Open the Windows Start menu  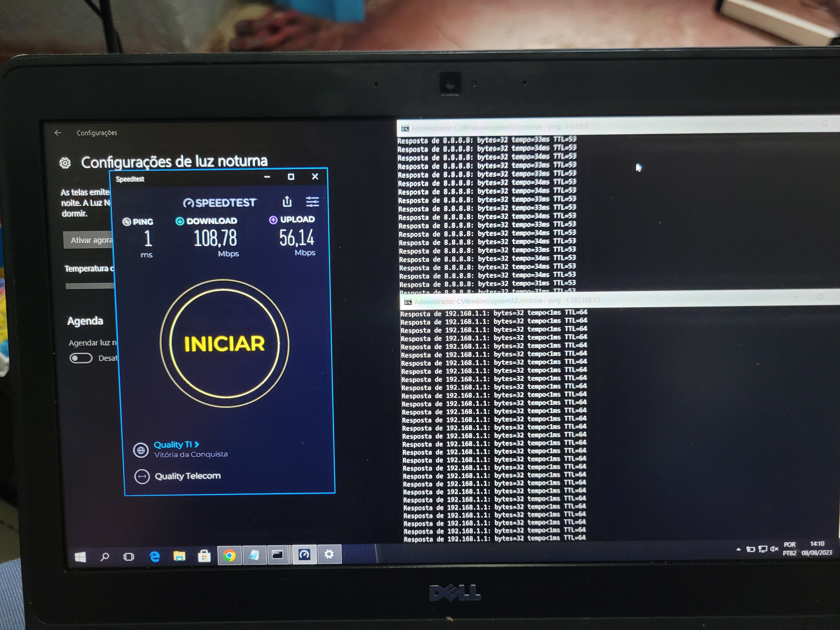tap(80, 557)
